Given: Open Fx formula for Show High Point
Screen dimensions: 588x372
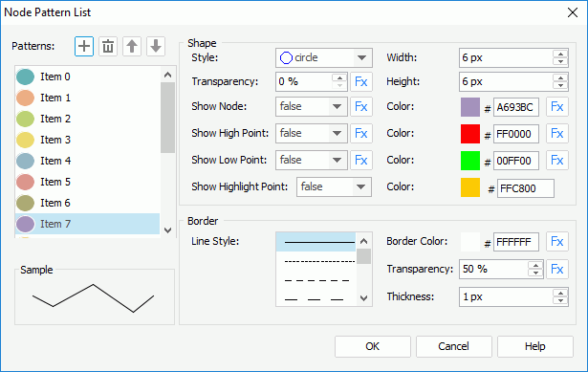Looking at the screenshot, I should click(361, 133).
